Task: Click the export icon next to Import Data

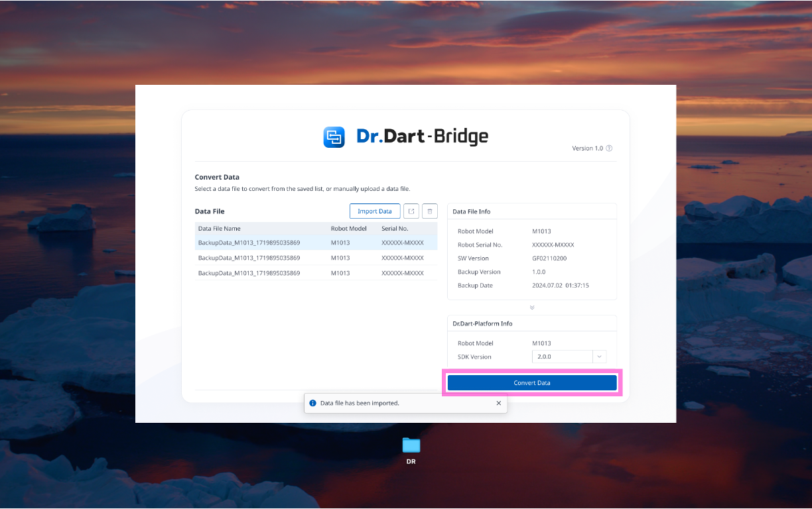Action: coord(411,211)
